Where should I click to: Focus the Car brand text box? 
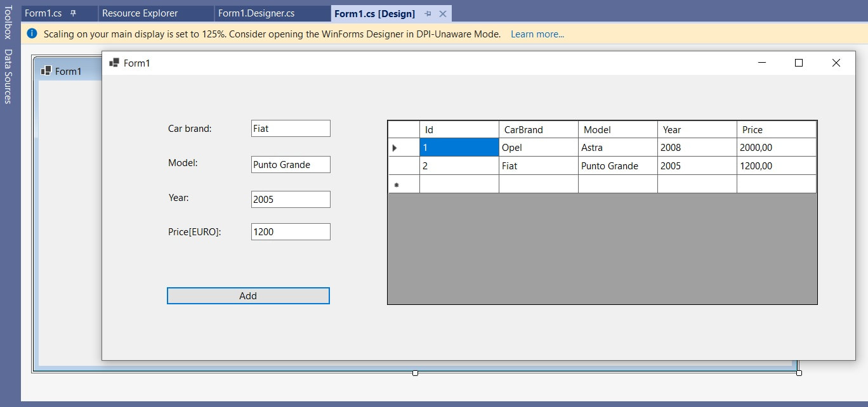(x=291, y=129)
